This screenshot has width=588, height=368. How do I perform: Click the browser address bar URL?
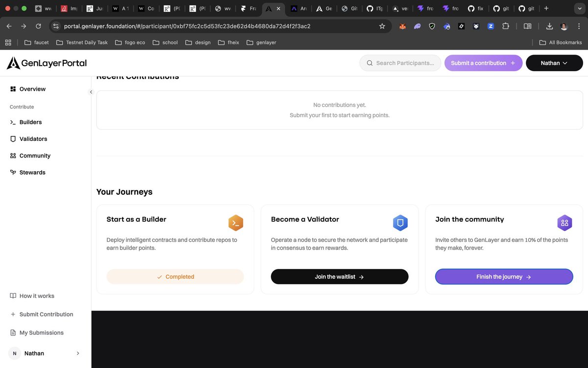click(x=187, y=26)
